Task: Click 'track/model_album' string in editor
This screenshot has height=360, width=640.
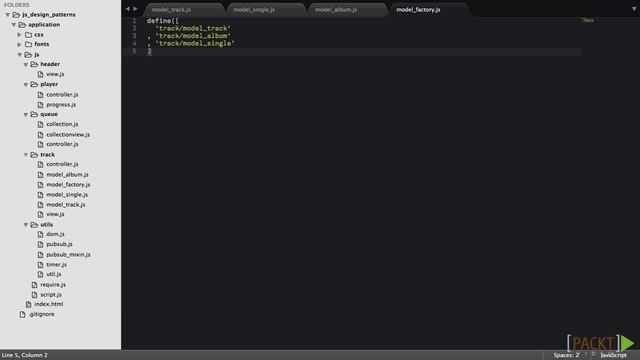Action: point(193,36)
